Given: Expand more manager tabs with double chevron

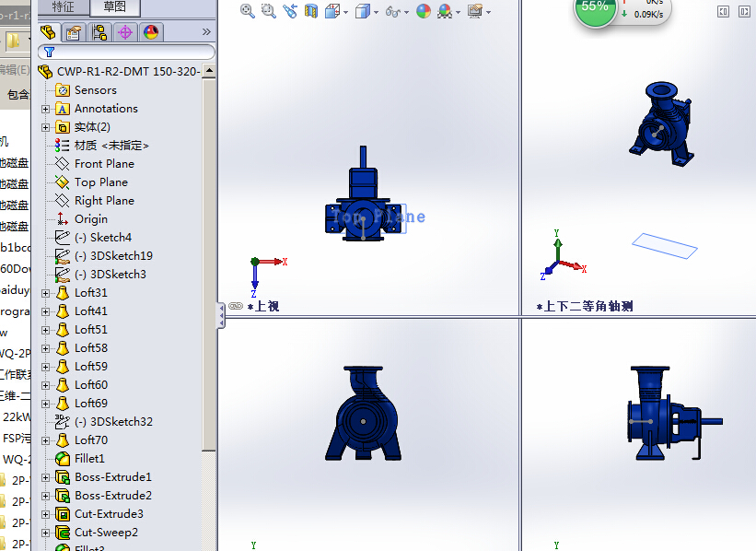Looking at the screenshot, I should (x=206, y=32).
